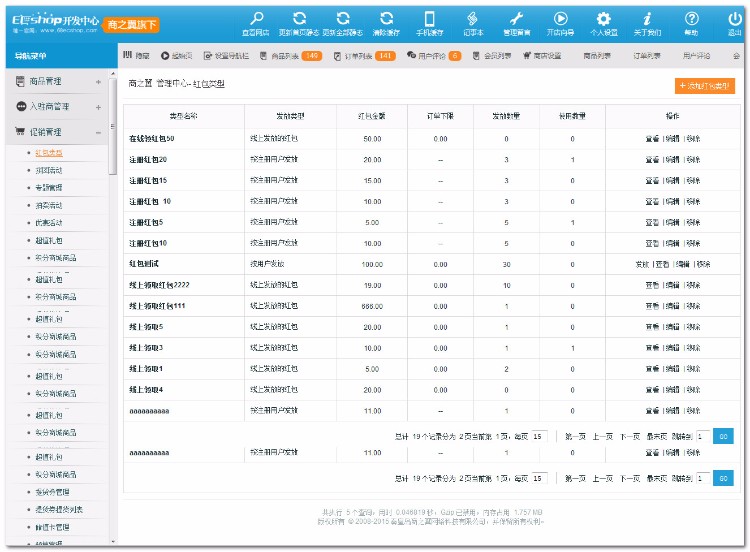The image size is (750, 552).
Task: Click 最末页 in the upper pagination
Action: click(x=657, y=437)
